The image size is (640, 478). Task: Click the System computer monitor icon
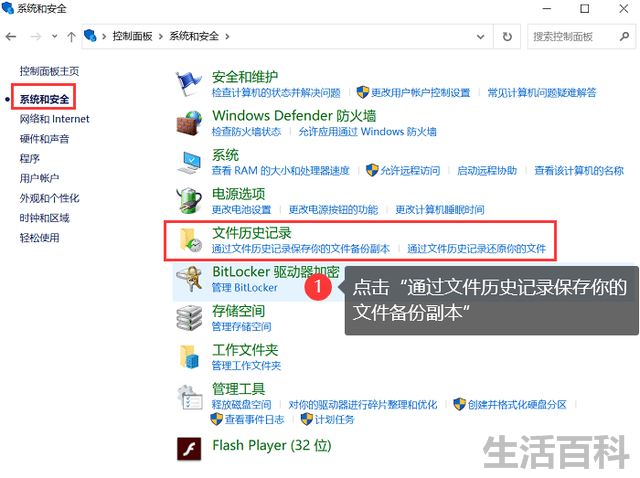[x=189, y=162]
